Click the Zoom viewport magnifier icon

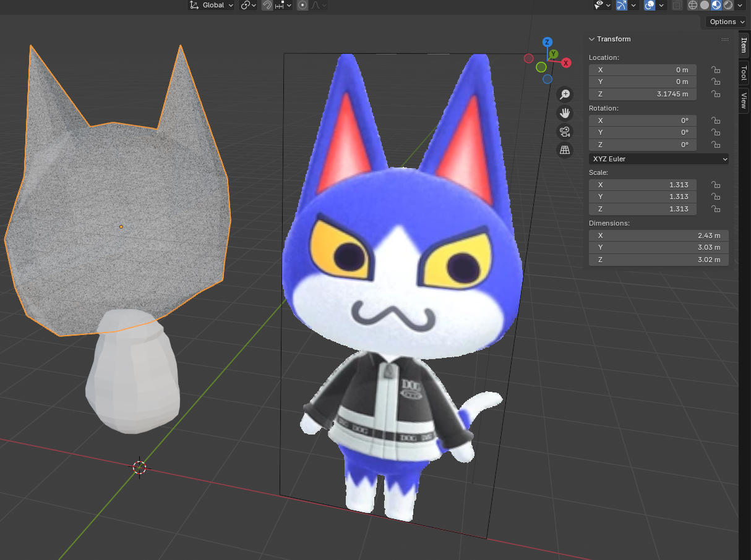point(564,94)
